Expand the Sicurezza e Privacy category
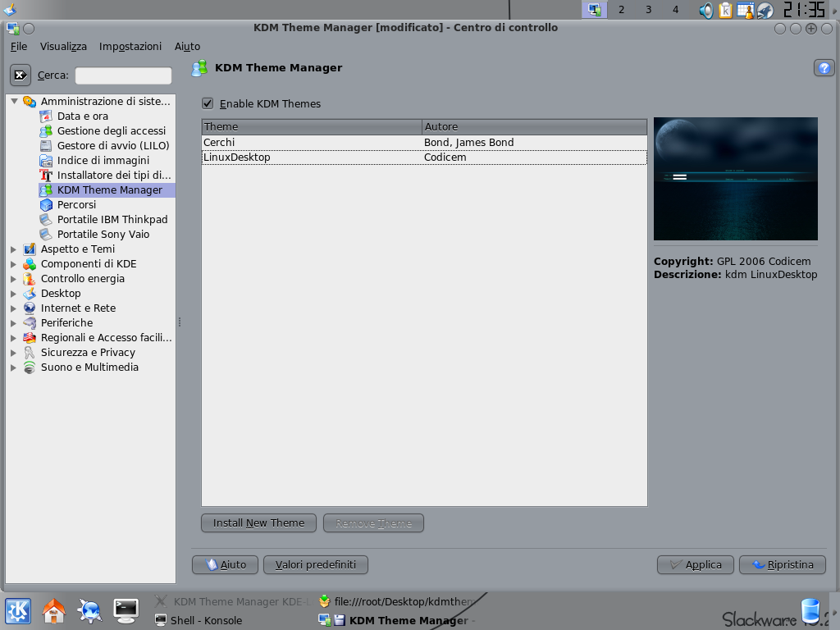The height and width of the screenshot is (630, 840). click(x=14, y=353)
